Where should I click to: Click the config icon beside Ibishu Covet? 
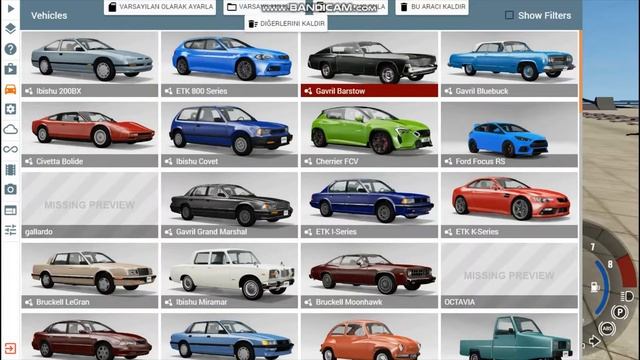(x=169, y=161)
